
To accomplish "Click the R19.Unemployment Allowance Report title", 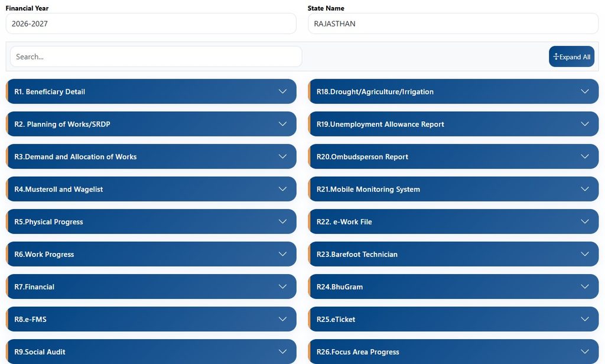I will (380, 124).
